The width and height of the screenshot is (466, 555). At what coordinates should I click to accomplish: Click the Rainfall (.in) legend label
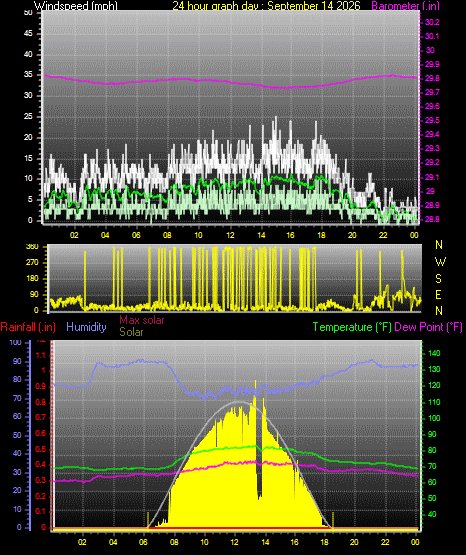(28, 327)
